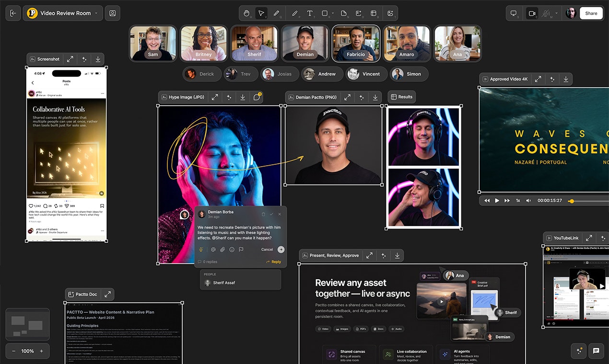Select the Pencil draw tool

[x=294, y=13]
